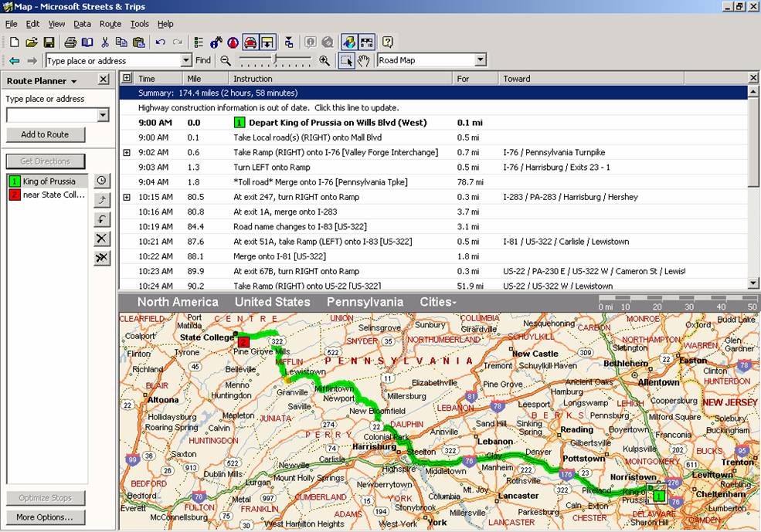Image resolution: width=761 pixels, height=532 pixels.
Task: Open Find address dropdown arrow
Action: 186,60
